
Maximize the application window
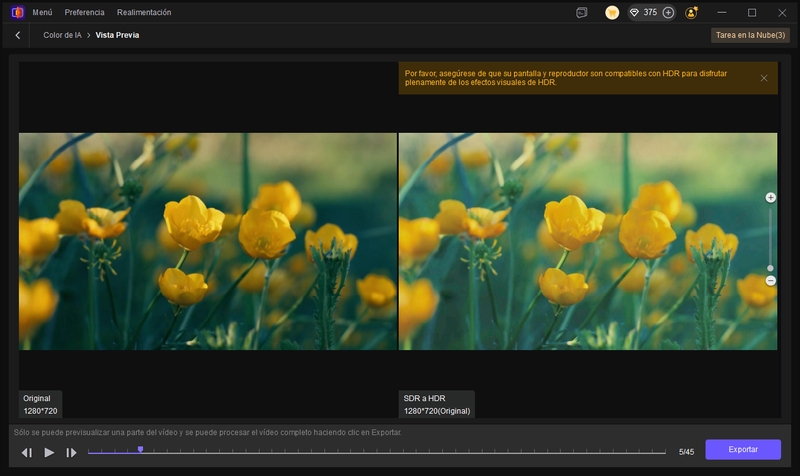coord(752,13)
